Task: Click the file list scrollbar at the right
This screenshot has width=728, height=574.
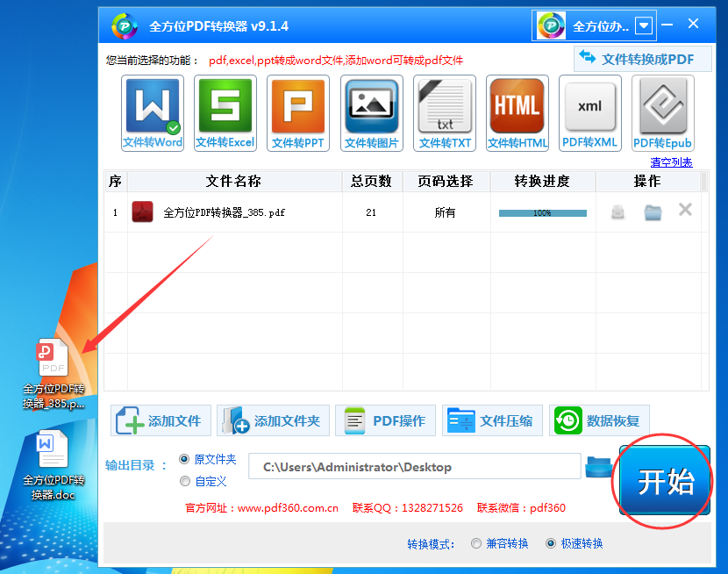Action: coord(704,182)
